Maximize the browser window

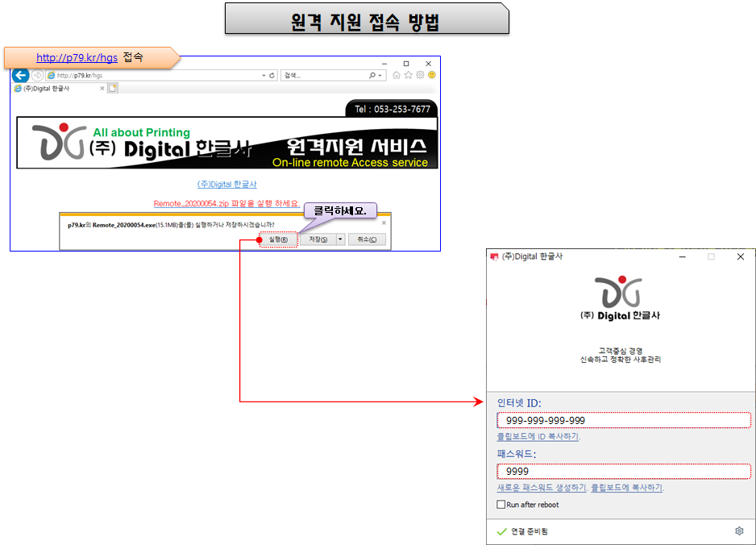point(406,64)
